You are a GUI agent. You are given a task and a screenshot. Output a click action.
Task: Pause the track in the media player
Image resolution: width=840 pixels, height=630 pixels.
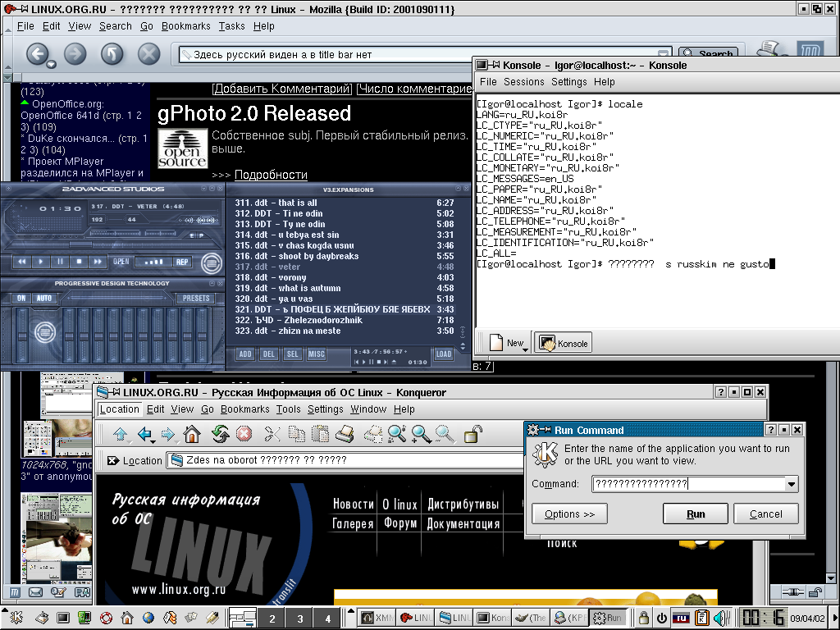click(x=60, y=262)
